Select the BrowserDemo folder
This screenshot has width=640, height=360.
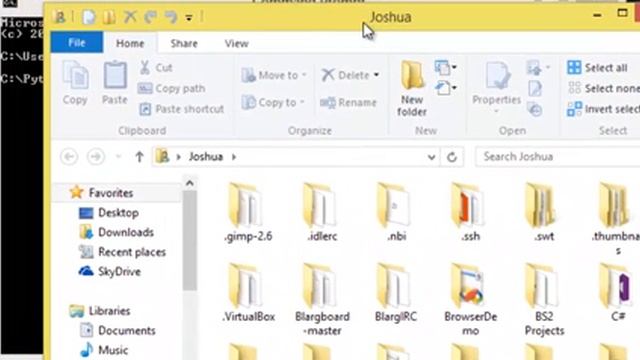[x=470, y=300]
